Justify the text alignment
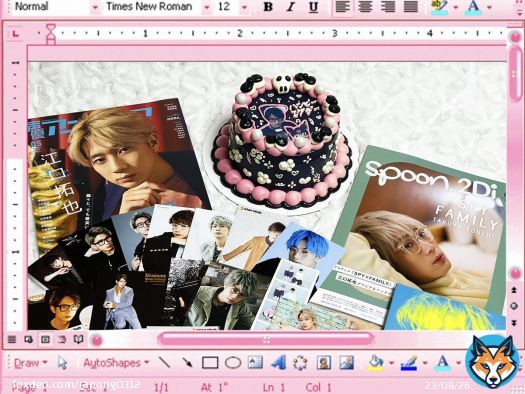This screenshot has height=394, width=525. [411, 7]
